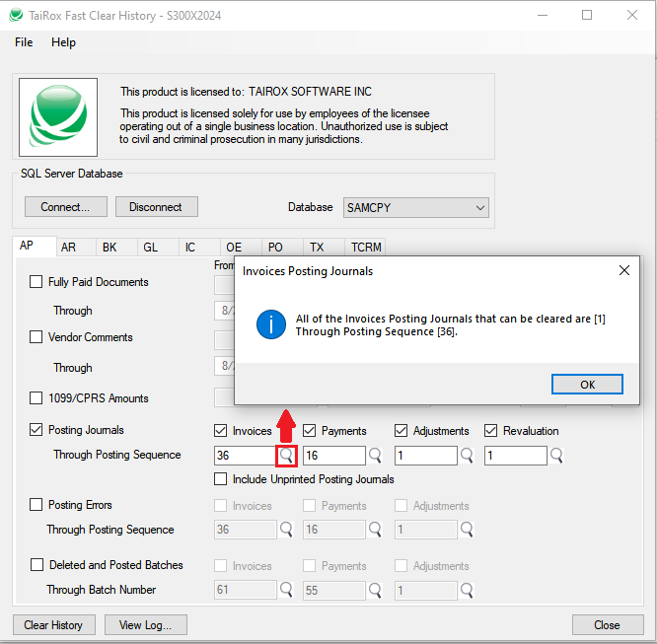Toggle Posting Journals Invoices checkbox
Viewport: 657px width, 644px height.
coord(220,431)
